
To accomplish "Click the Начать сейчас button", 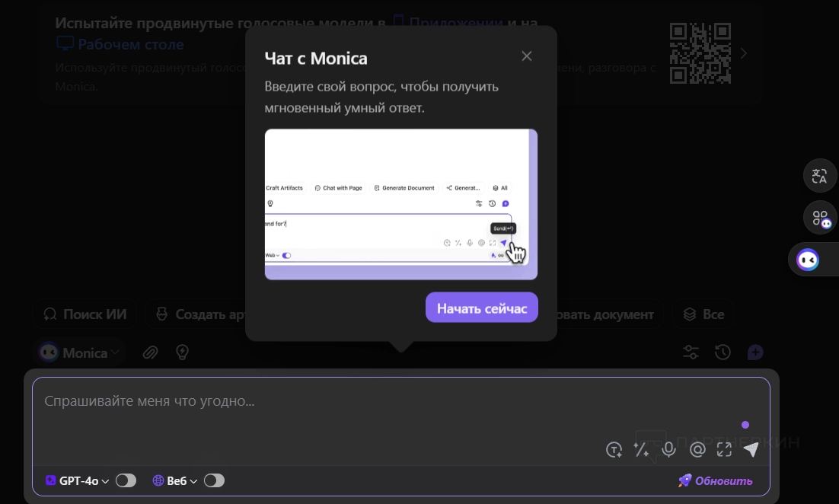I will click(482, 308).
